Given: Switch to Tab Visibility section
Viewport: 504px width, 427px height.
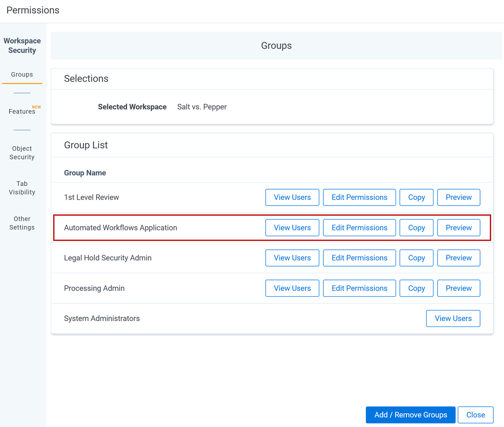Looking at the screenshot, I should pos(22,188).
